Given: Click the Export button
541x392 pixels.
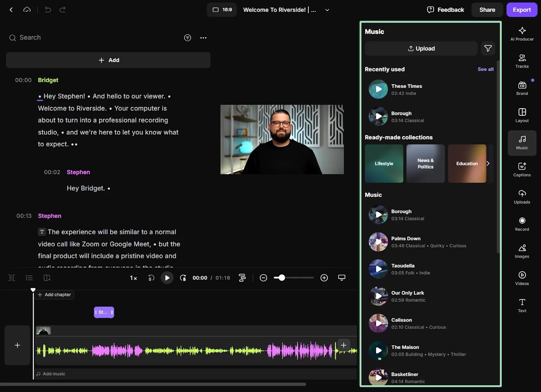Looking at the screenshot, I should click(522, 10).
